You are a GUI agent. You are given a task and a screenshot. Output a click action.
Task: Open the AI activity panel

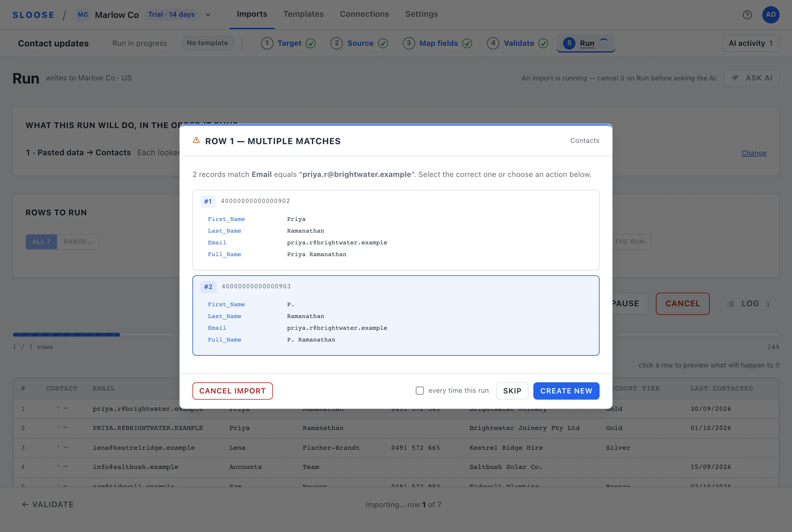[x=750, y=43]
